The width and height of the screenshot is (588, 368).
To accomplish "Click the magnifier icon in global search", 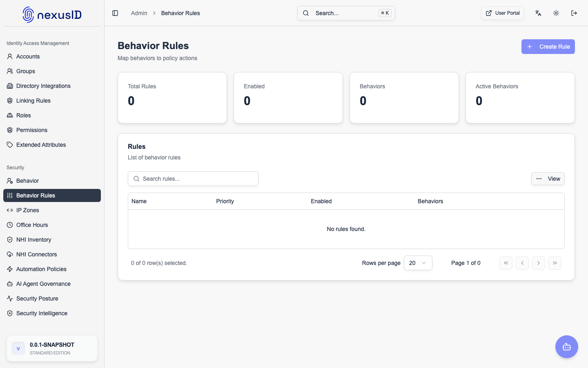I will tap(306, 13).
